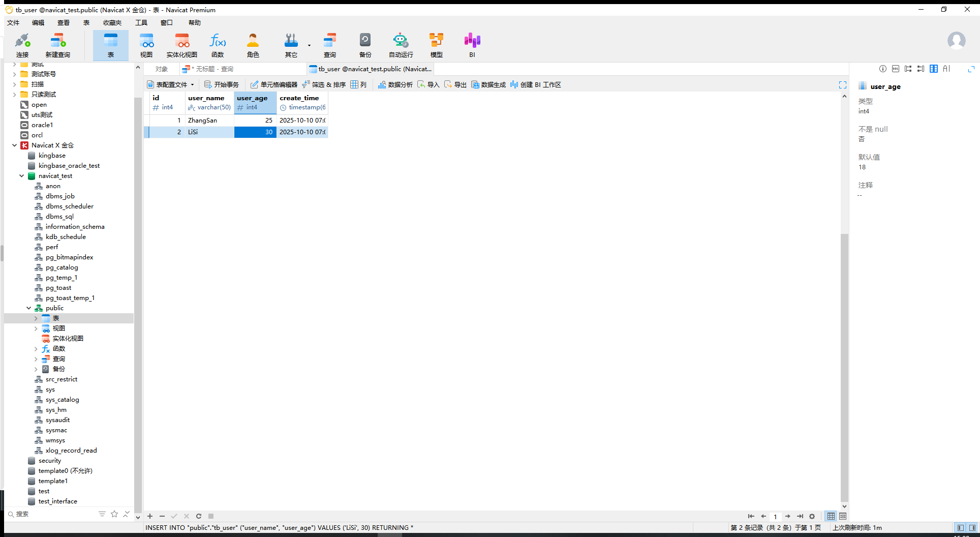Click the 数据分析 button

click(395, 85)
